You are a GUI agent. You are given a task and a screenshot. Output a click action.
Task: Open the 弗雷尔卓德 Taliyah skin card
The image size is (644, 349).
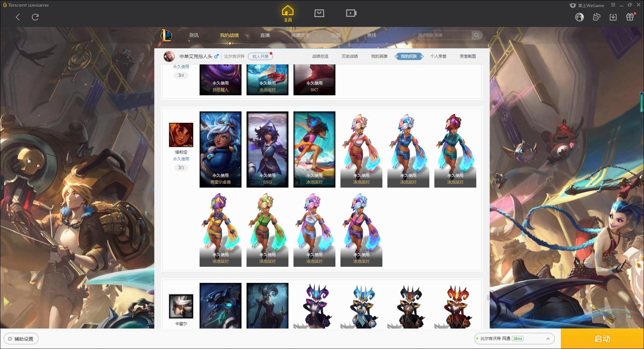pos(220,149)
